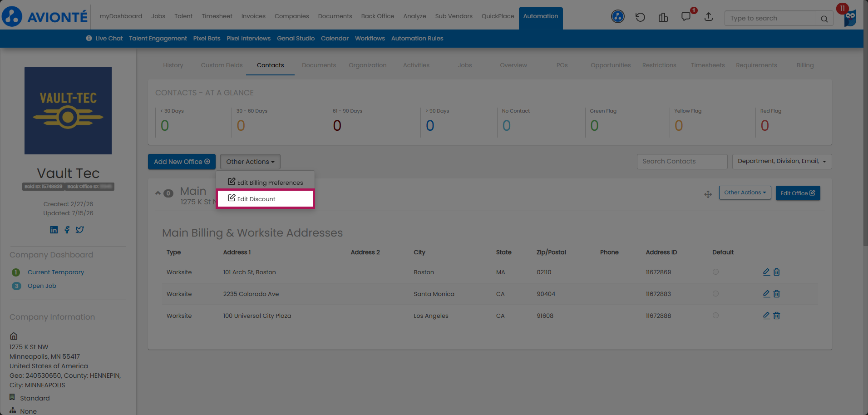Image resolution: width=868 pixels, height=415 pixels.
Task: Open the Open Job link
Action: (x=42, y=286)
